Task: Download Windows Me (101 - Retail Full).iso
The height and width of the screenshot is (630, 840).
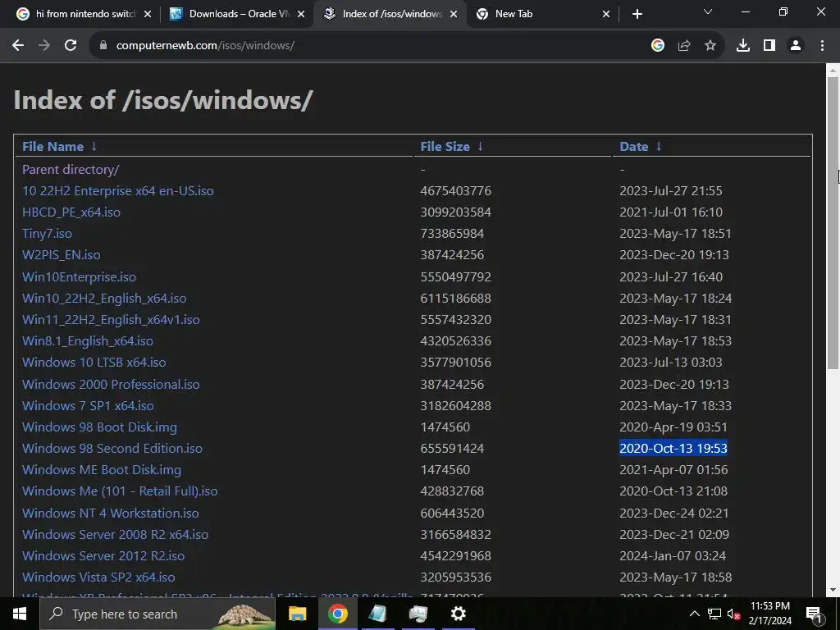Action: 120,491
